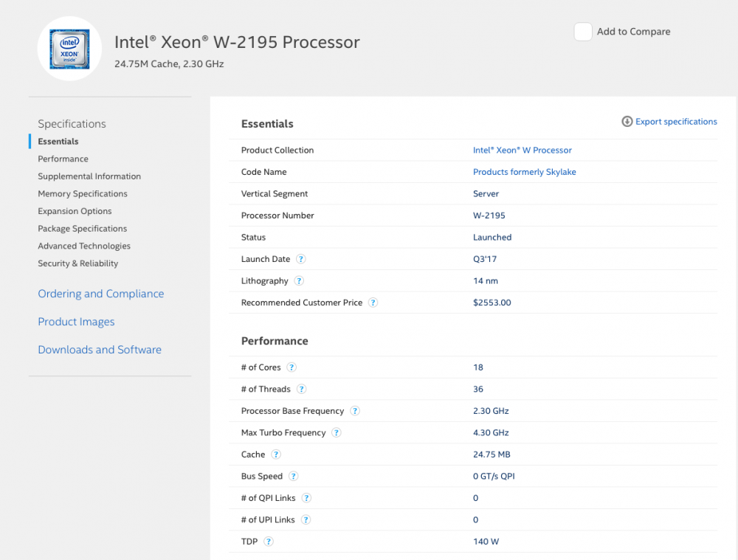
Task: Open help icon for Recommended Customer Price
Action: click(x=373, y=303)
